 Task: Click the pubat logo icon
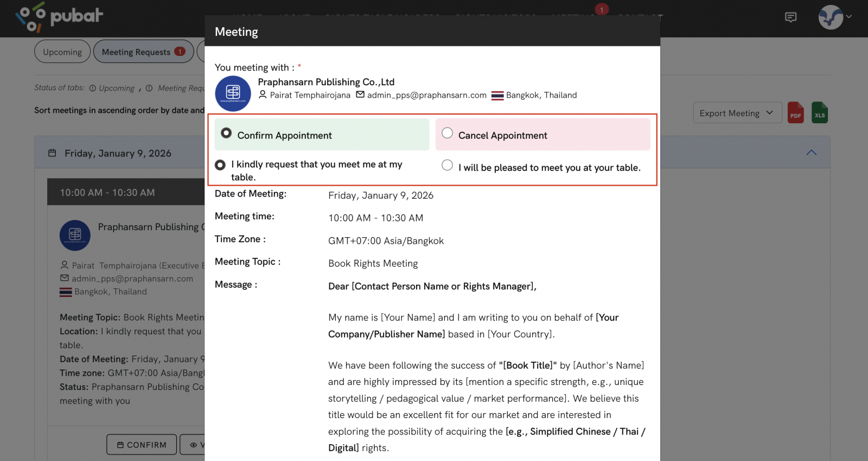(x=30, y=17)
